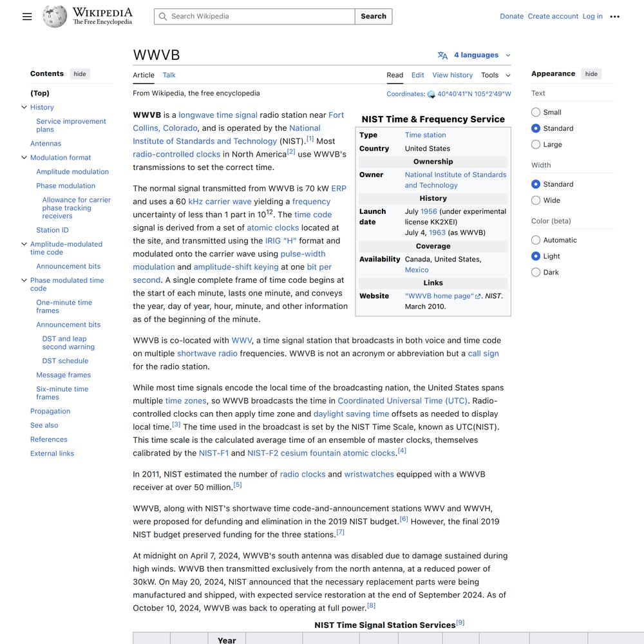Click the language translate icon
Image resolution: width=644 pixels, height=644 pixels.
pyautogui.click(x=442, y=55)
